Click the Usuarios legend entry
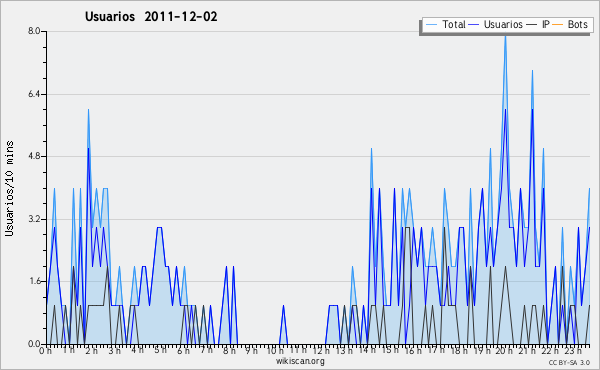The width and height of the screenshot is (600, 370). 496,24
